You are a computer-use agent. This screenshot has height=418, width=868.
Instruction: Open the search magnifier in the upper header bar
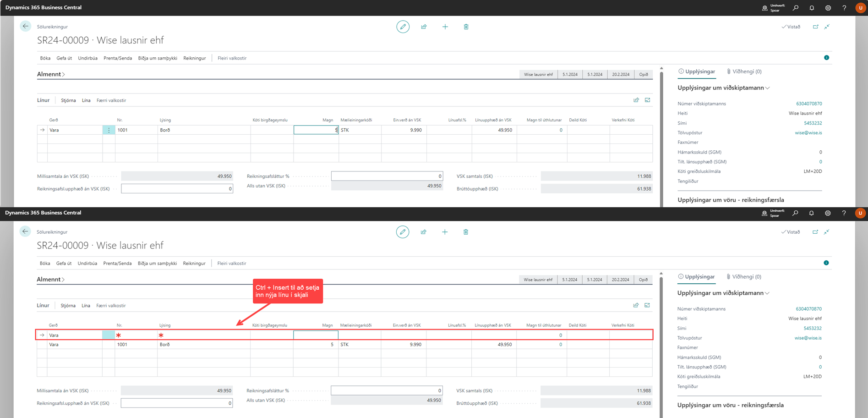click(796, 8)
